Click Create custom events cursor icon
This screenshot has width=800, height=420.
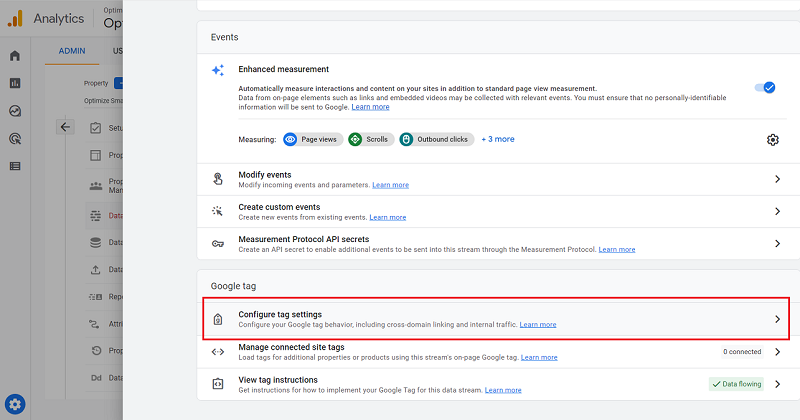pos(217,211)
